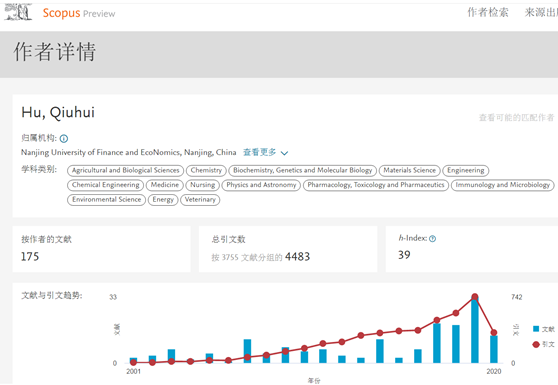Click the red 引文 legend dot
This screenshot has height=385, width=558.
[x=536, y=344]
